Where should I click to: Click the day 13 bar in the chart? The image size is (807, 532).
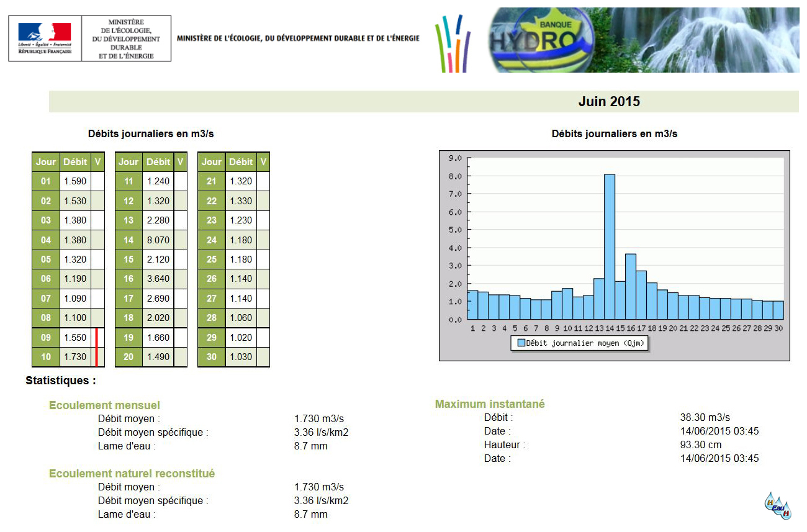599,299
